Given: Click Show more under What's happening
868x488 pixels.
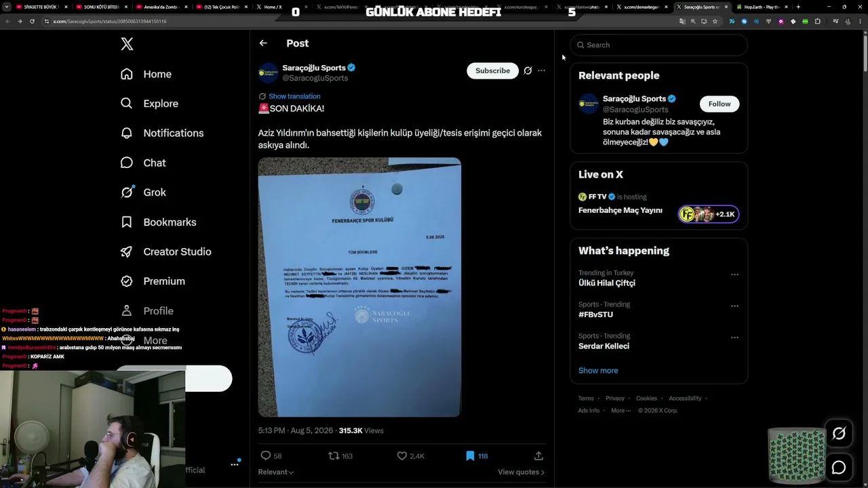Looking at the screenshot, I should 598,371.
